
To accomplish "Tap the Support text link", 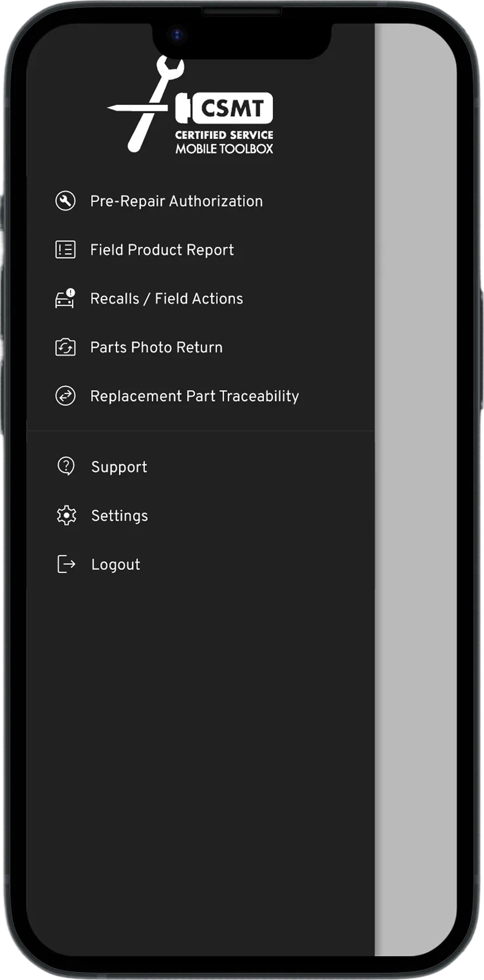I will (x=119, y=467).
